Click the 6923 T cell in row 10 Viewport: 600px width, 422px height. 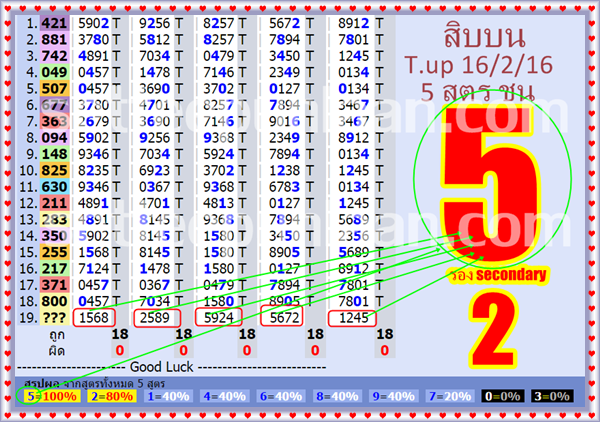[161, 171]
